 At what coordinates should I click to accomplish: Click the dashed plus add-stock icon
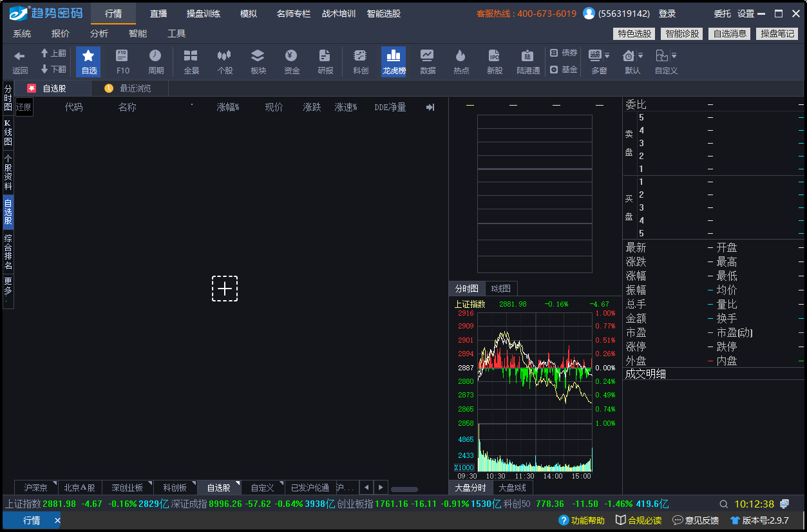(225, 289)
